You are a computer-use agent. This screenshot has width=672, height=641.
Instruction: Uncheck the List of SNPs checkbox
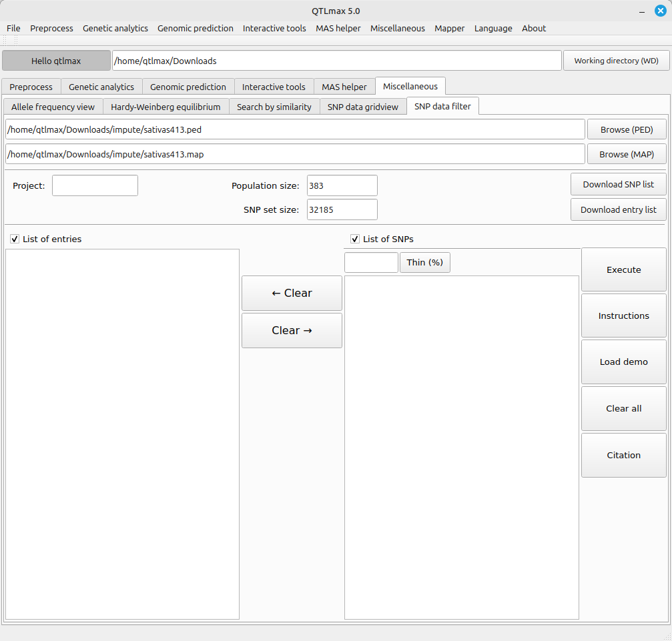(355, 239)
